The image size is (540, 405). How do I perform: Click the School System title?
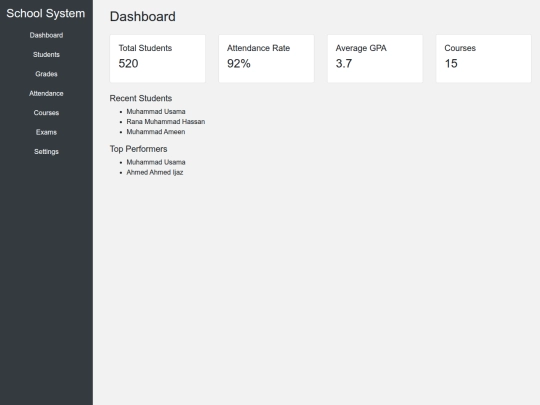tap(45, 13)
